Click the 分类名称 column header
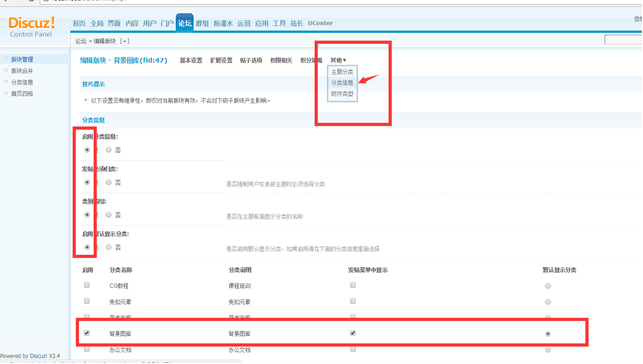This screenshot has width=643, height=364. point(121,270)
